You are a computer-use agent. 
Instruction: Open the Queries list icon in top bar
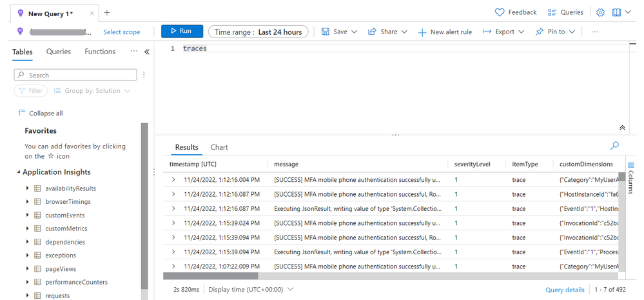click(552, 12)
